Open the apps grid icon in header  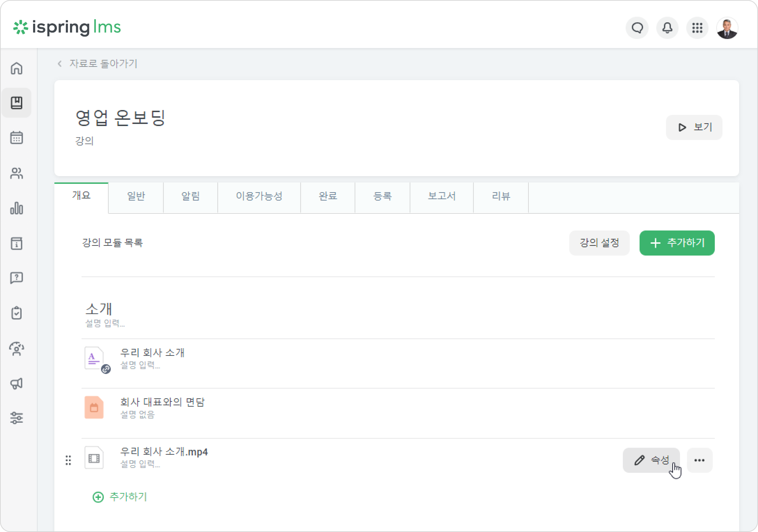697,28
